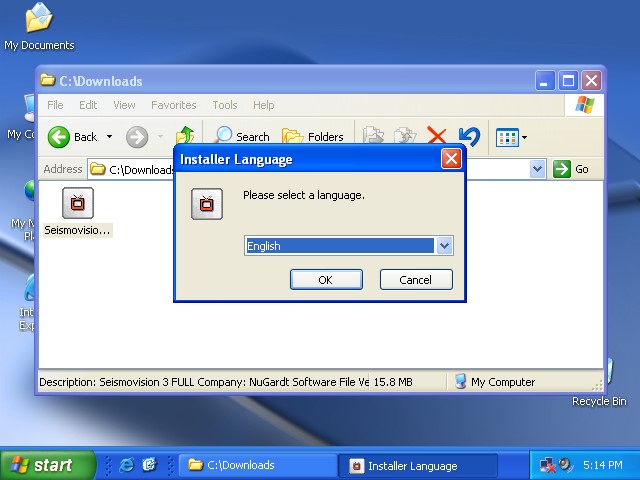The image size is (640, 480).
Task: Click the Downloads window title folder icon
Action: coord(47,80)
